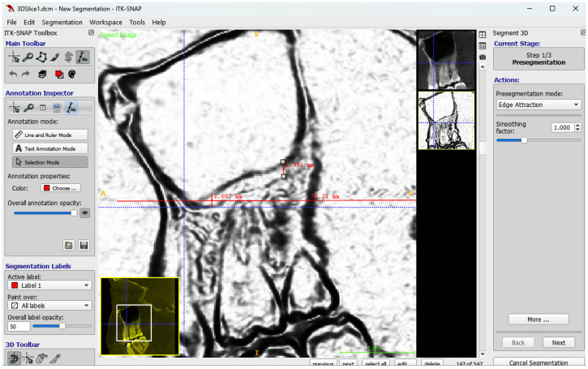Click the scroll up arrow beside thumbnails
Viewport: 588px width, 369px height.
point(483,67)
